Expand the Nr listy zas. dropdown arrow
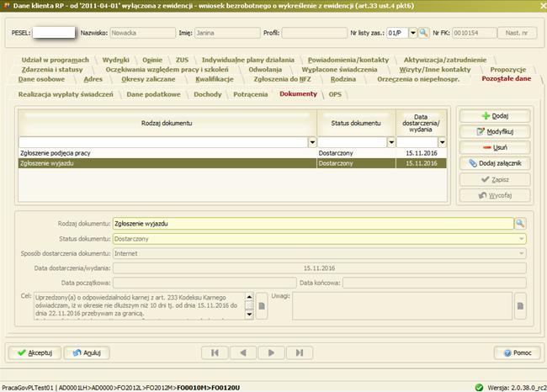The width and height of the screenshot is (547, 392). coord(412,33)
